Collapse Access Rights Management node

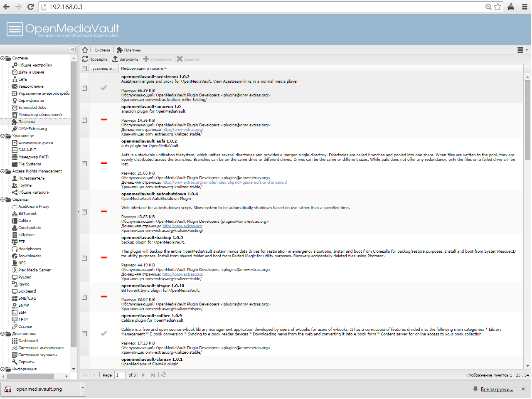click(2, 171)
